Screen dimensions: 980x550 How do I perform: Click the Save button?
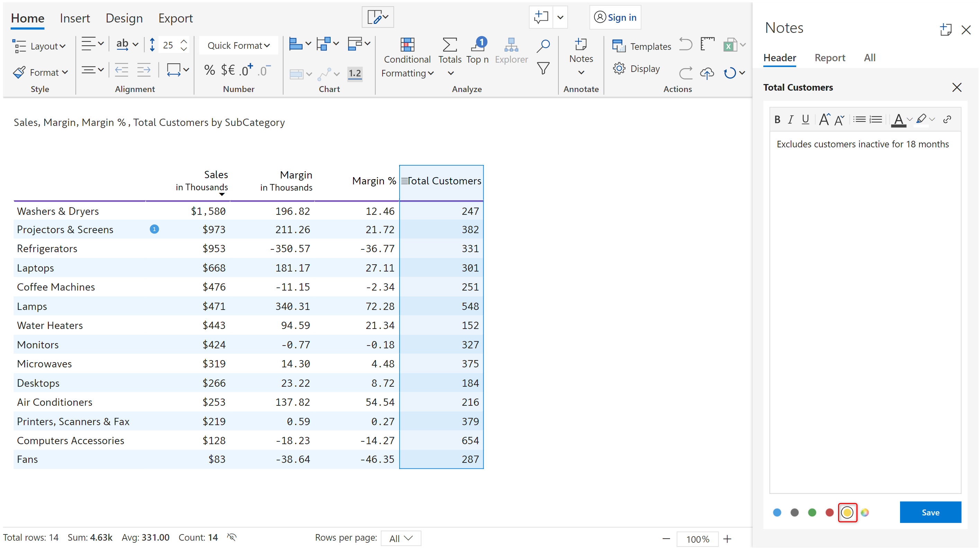[x=930, y=512]
